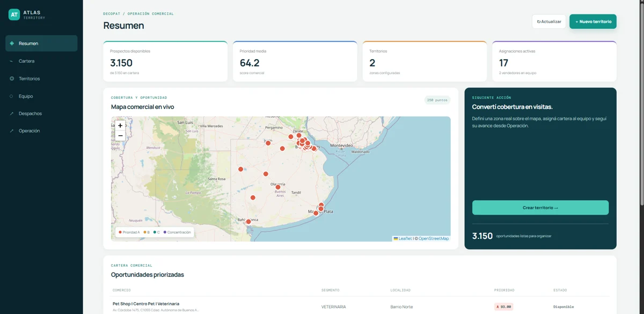Click the COMERCIO column header
The image size is (644, 314).
121,290
